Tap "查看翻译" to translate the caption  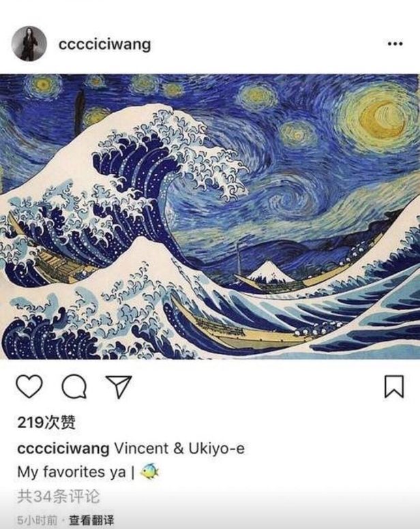click(x=91, y=520)
